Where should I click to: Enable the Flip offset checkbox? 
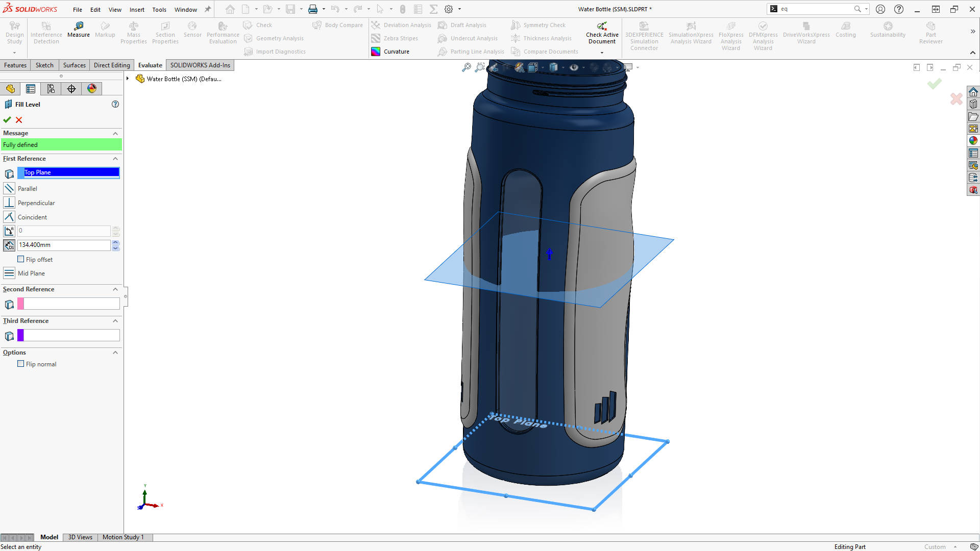point(21,259)
